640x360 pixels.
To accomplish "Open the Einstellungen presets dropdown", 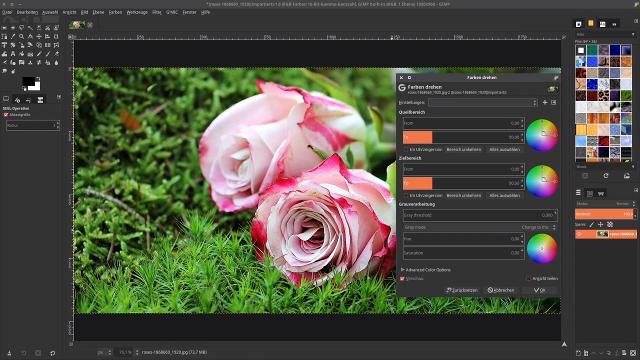I will (482, 103).
